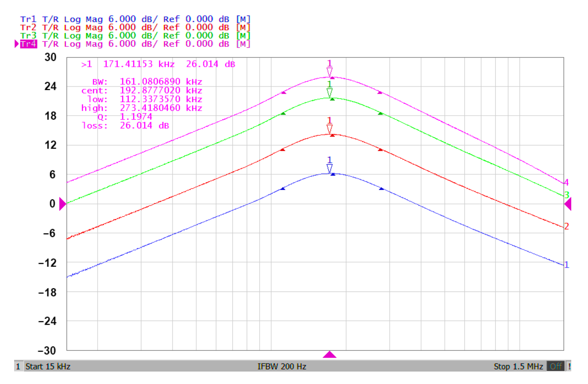Click the Stop 1.5 MHz frequency field

[518, 366]
